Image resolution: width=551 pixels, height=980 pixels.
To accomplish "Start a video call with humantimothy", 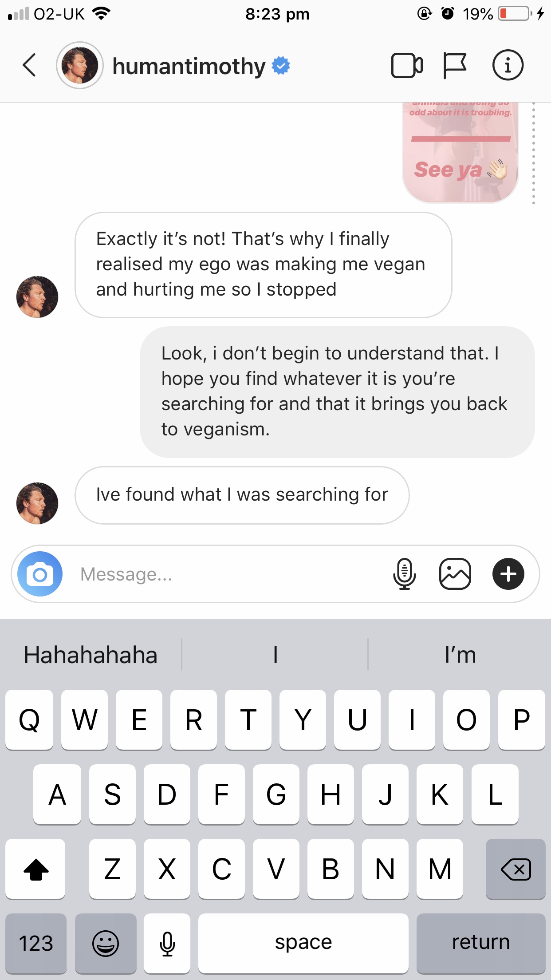I will pyautogui.click(x=406, y=66).
